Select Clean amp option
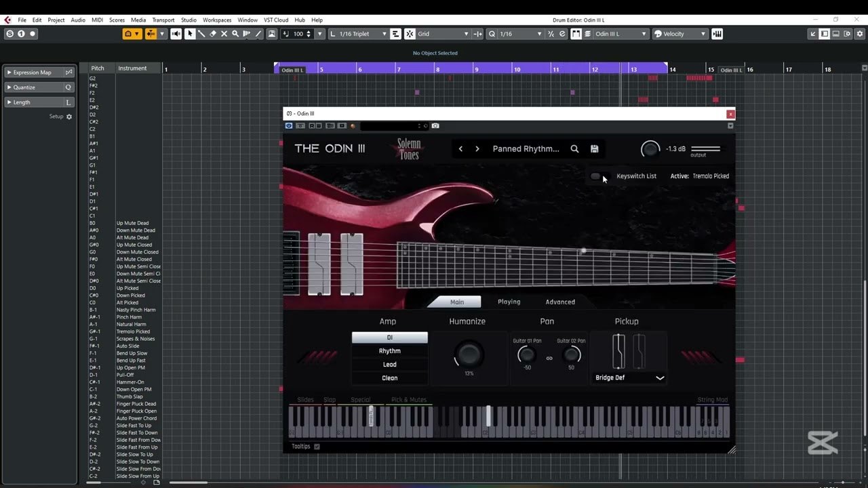Viewport: 868px width, 488px height. tap(390, 378)
